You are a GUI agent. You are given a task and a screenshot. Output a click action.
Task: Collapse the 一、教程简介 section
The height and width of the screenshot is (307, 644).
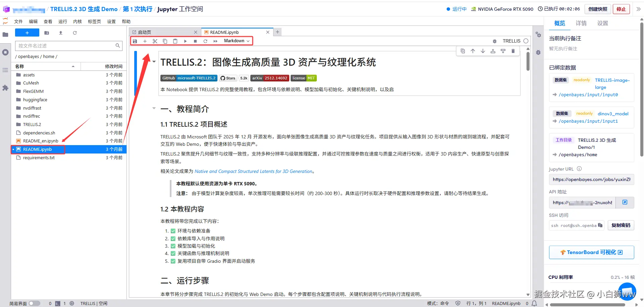tap(154, 108)
